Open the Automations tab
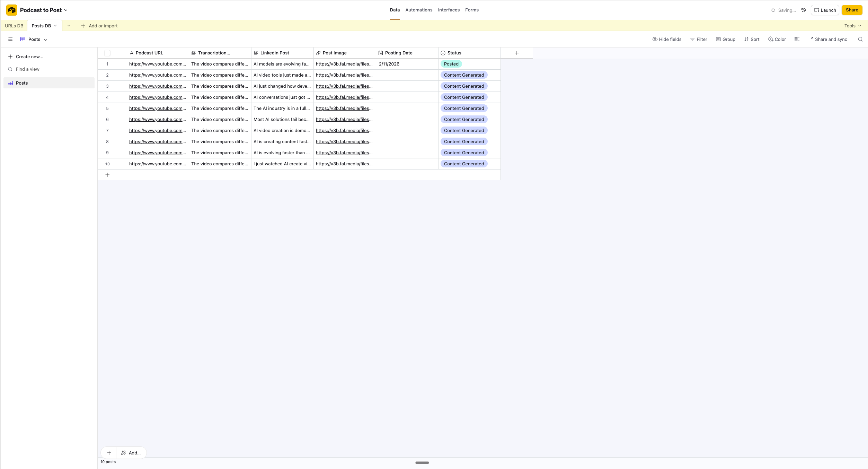Screen dimensions: 868x469 point(419,10)
